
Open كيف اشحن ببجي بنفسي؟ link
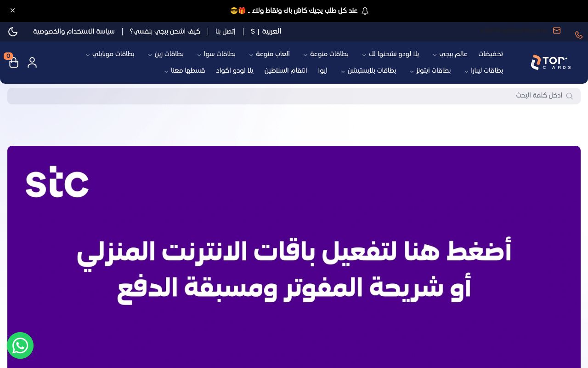click(165, 31)
